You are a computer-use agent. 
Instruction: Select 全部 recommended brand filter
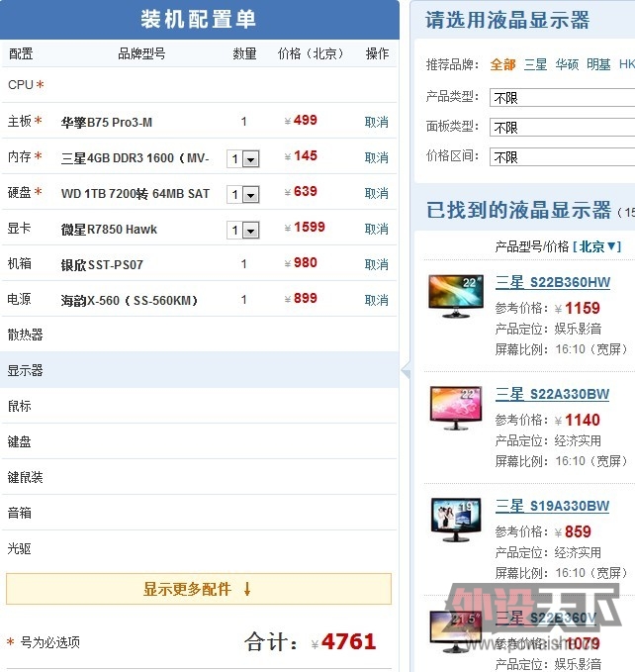(x=502, y=64)
